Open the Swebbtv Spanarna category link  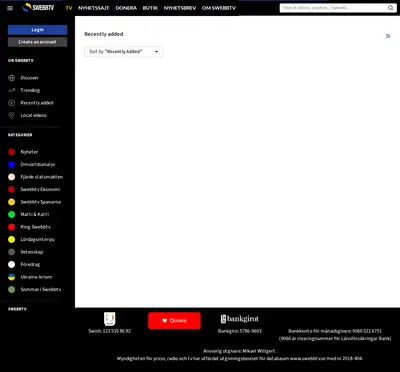coord(41,202)
